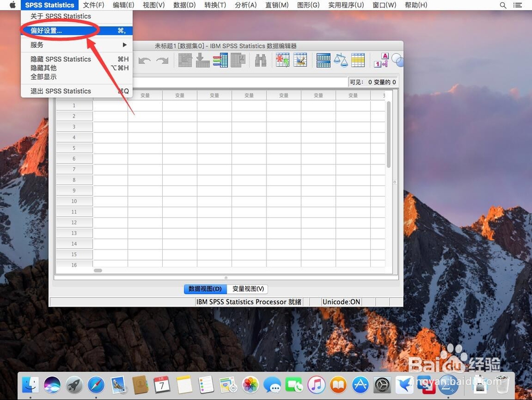Viewport: 532px width, 400px height.
Task: Open the 图形(G) menu
Action: 308,5
